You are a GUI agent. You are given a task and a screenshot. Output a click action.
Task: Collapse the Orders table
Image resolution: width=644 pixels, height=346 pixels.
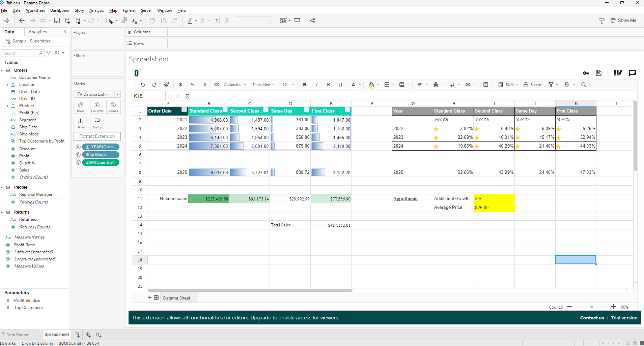2,70
